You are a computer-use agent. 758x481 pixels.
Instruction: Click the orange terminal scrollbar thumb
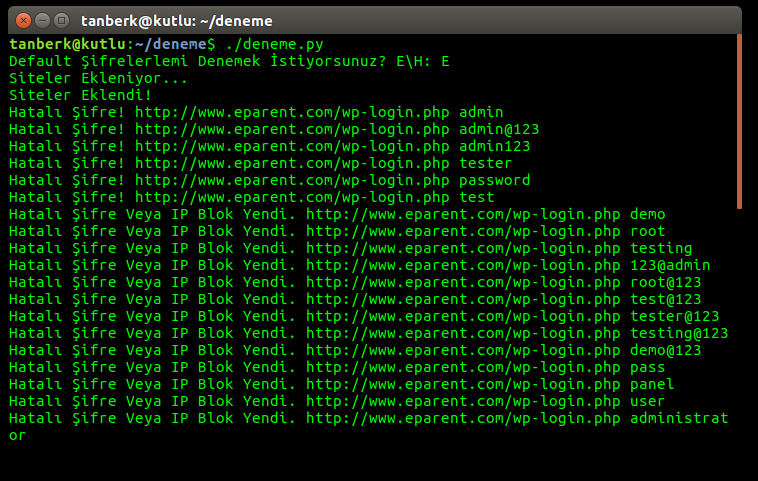(x=739, y=120)
